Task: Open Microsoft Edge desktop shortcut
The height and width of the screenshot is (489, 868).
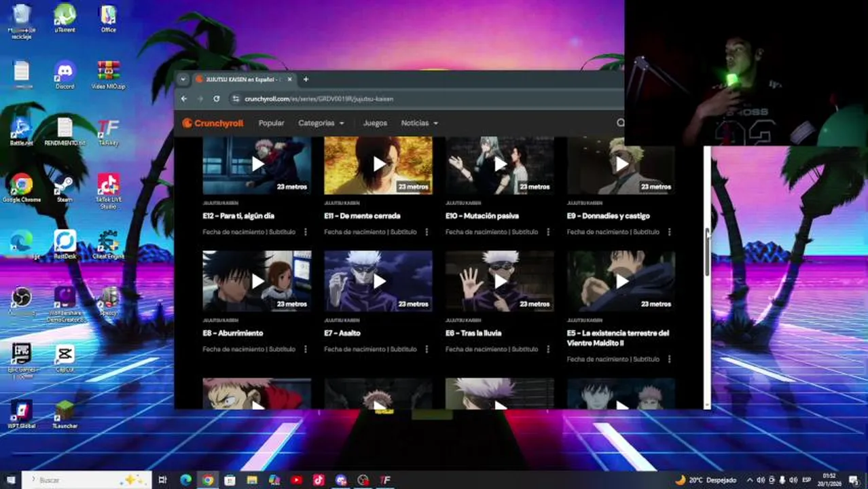Action: [21, 244]
